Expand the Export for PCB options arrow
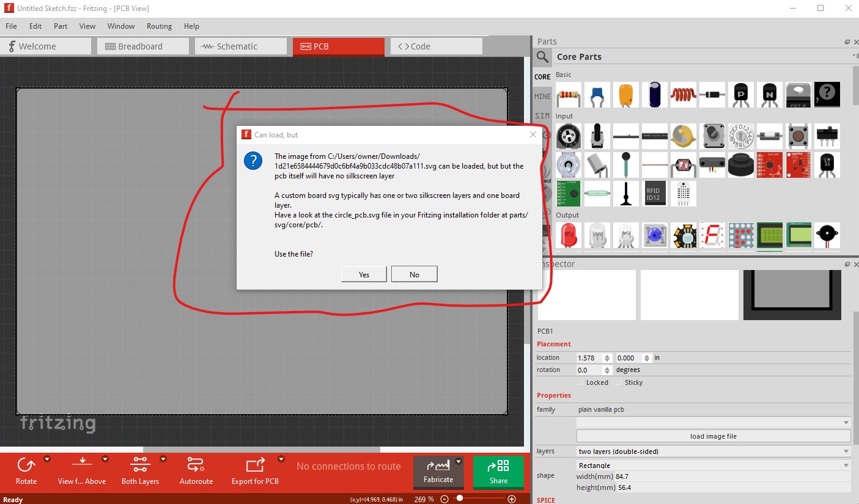 click(281, 459)
